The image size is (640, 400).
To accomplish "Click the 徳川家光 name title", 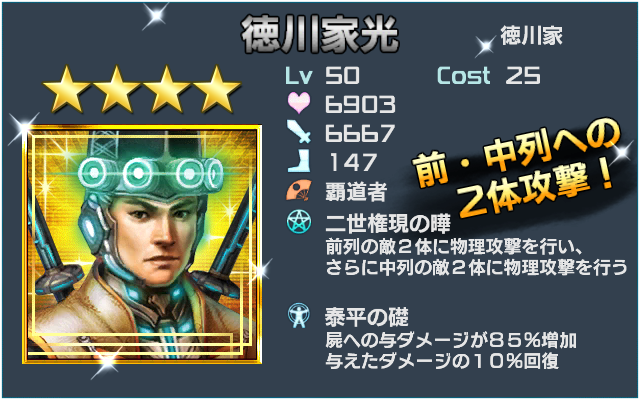I will click(320, 34).
